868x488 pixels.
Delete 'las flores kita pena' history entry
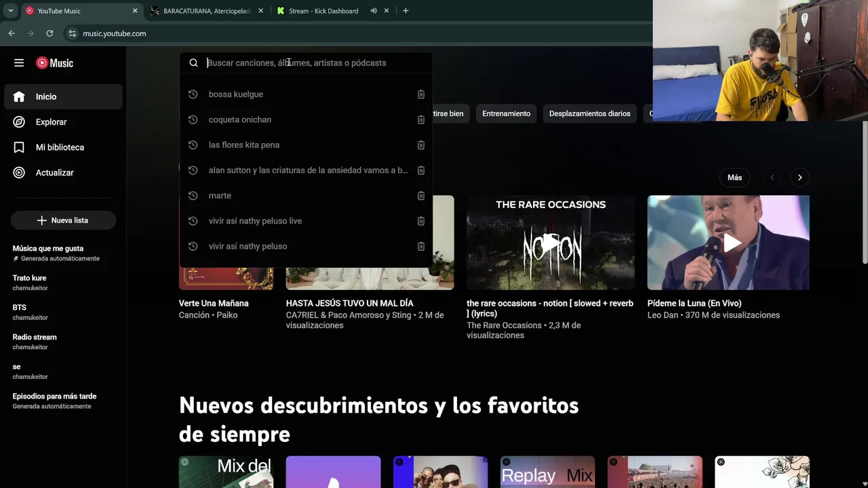coord(420,145)
